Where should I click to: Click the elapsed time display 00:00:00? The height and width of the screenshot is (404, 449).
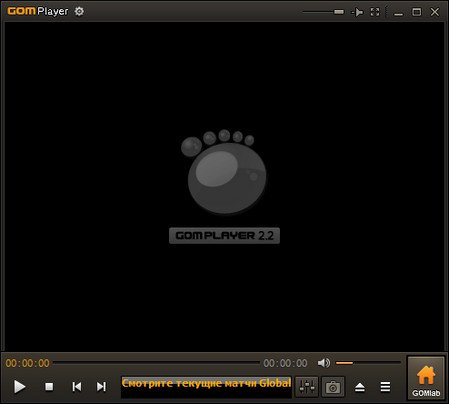tap(28, 363)
